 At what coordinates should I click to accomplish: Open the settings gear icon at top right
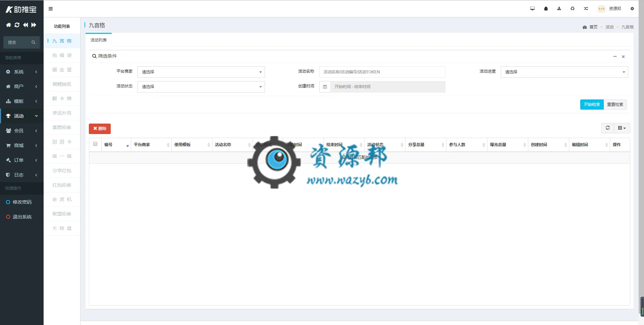coord(632,9)
